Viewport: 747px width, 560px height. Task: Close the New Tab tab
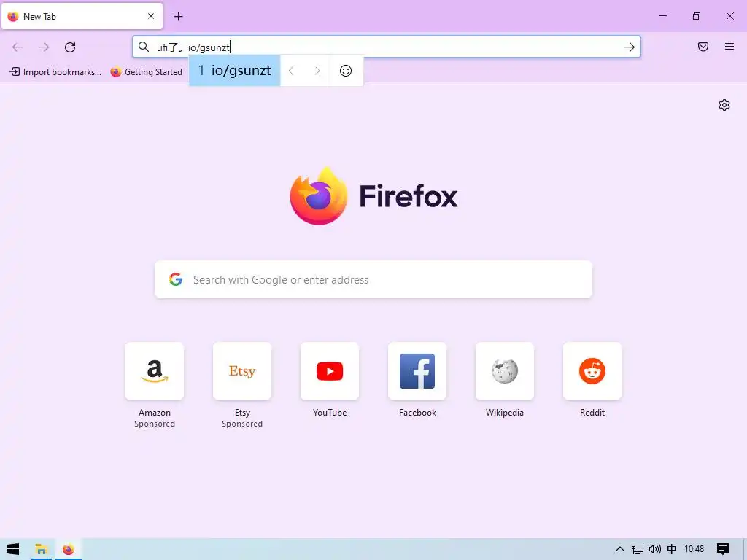[x=151, y=16]
